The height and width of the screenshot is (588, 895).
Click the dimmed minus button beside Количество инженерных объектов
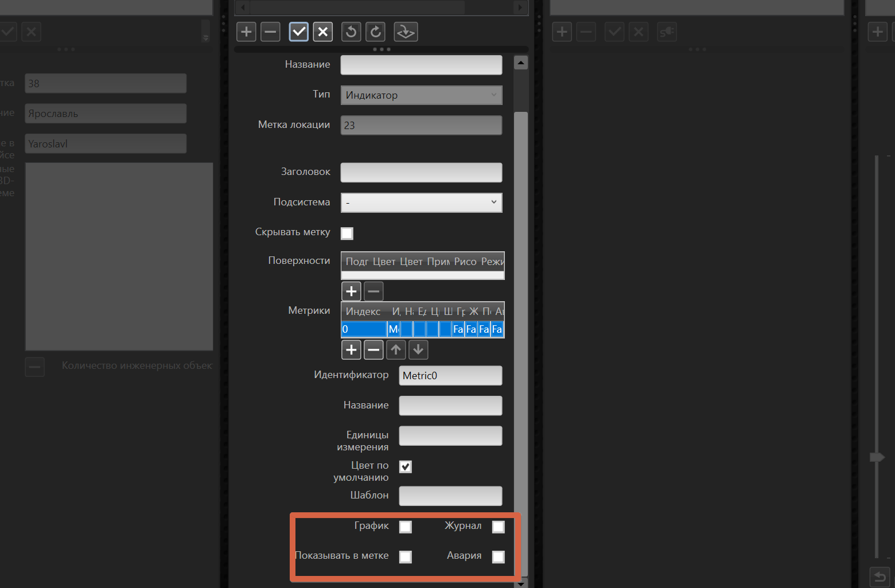[34, 367]
